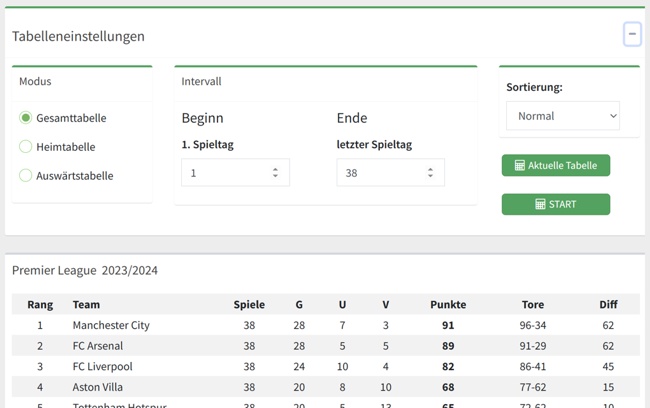Click the Ende Spieltag stepper arrows
This screenshot has height=408, width=650.
pos(430,172)
